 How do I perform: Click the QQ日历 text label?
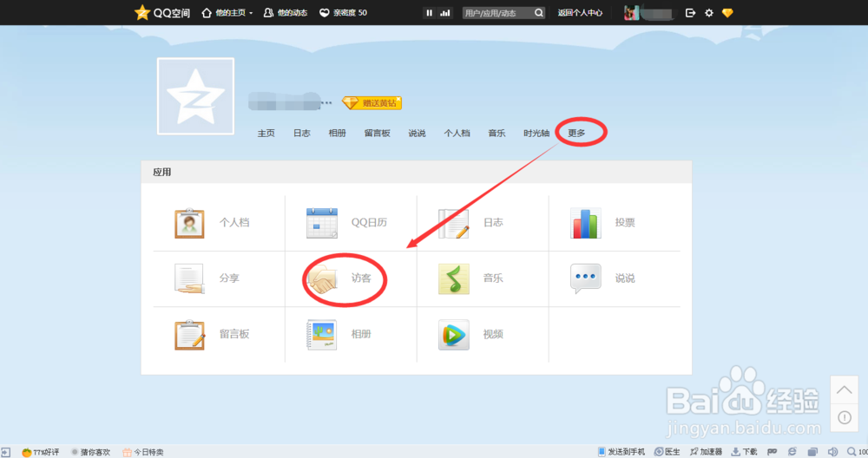(369, 222)
